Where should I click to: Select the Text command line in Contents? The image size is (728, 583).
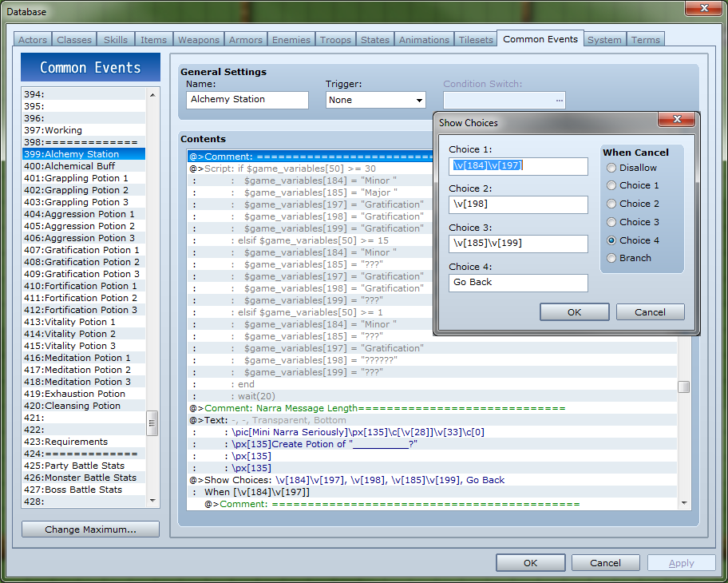432,420
